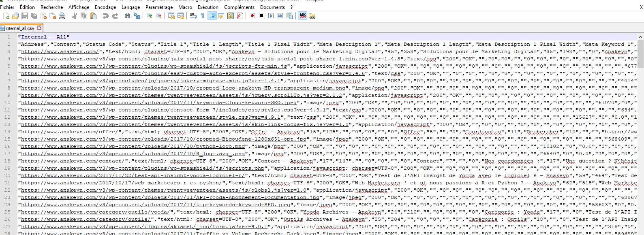
Task: Click the jquery-migrate.min.js URL on line 7
Action: [151, 81]
